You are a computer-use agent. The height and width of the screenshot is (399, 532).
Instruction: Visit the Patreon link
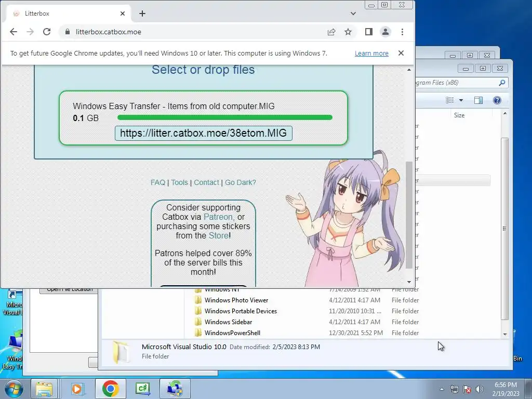pyautogui.click(x=218, y=217)
